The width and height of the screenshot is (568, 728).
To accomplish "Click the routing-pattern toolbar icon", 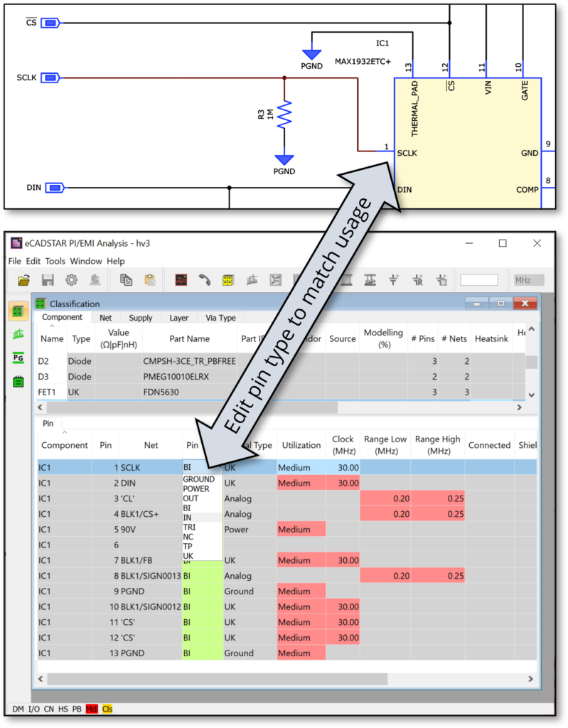I will point(275,280).
